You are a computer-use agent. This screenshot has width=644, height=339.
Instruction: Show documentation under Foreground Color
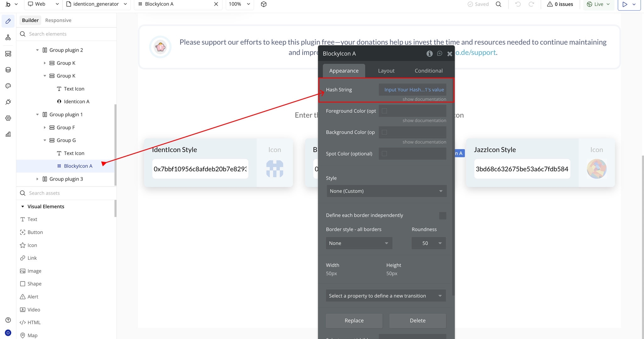pyautogui.click(x=424, y=121)
